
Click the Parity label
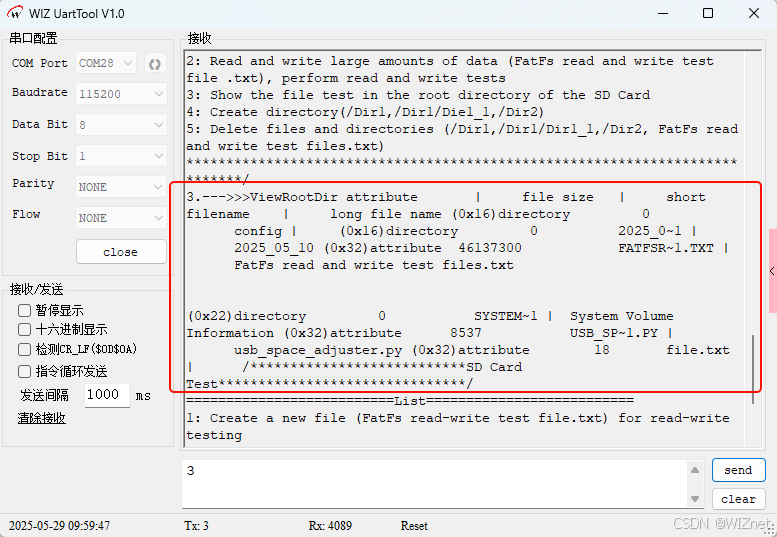coord(33,183)
